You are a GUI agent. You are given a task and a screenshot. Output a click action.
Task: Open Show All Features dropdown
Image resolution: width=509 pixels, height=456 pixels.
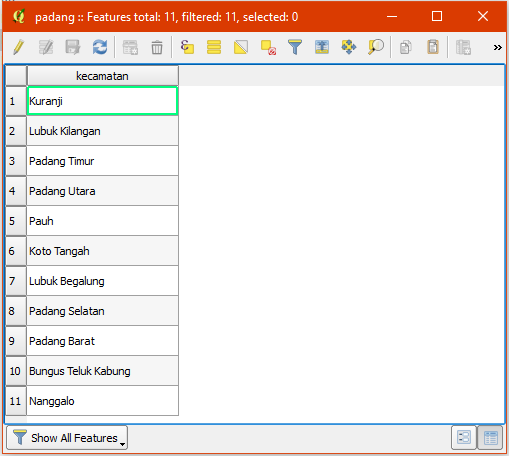[x=67, y=438]
